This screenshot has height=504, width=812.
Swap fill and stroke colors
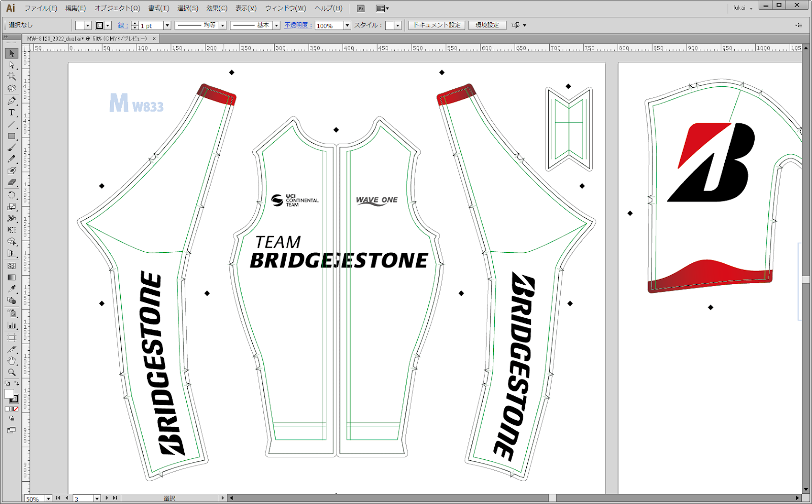16,383
